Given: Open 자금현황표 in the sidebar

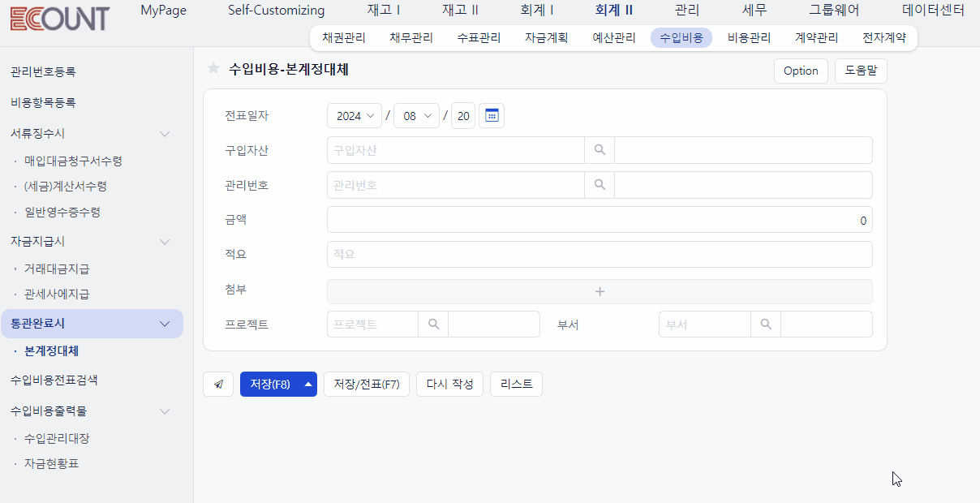Looking at the screenshot, I should (51, 464).
